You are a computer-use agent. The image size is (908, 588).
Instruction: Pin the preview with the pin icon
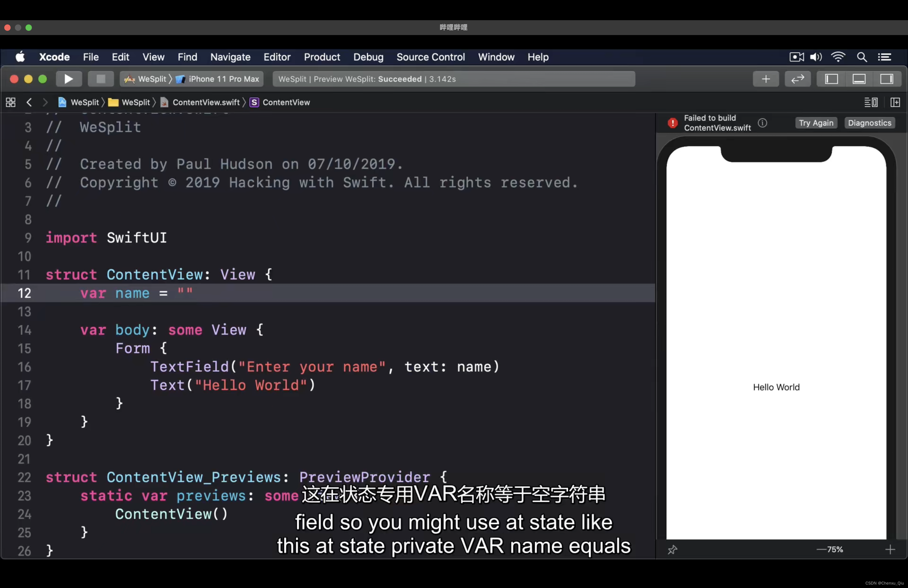[x=672, y=549]
